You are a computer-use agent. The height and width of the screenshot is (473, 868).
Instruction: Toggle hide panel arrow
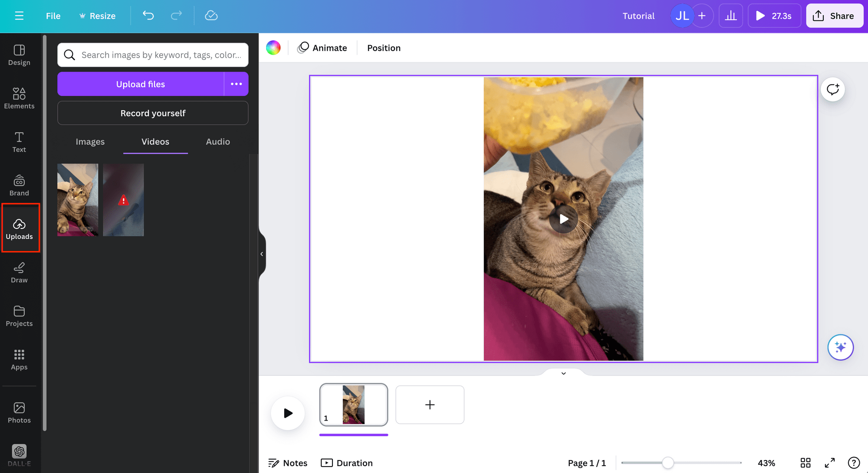point(260,253)
